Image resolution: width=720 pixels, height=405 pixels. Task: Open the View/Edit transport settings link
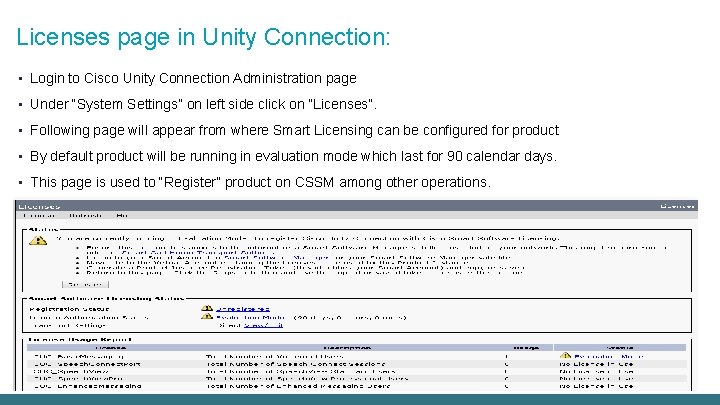pyautogui.click(x=263, y=325)
